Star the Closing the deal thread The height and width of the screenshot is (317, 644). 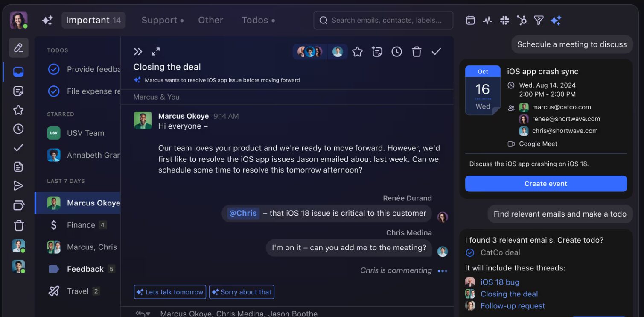click(357, 52)
